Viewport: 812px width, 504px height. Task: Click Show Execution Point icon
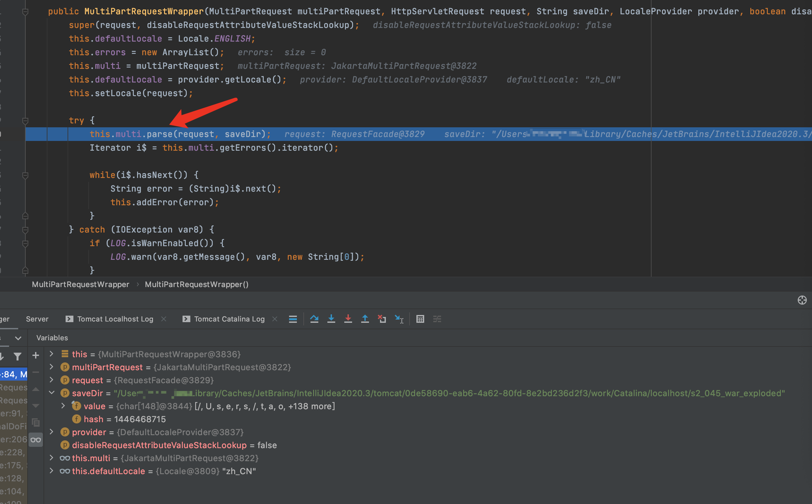coord(293,319)
